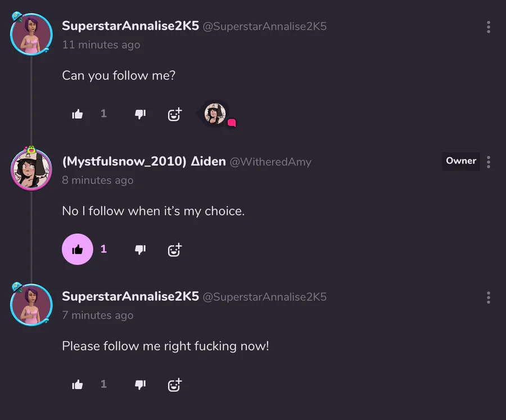Open SuperstarAnnalise2K5 avatar on last comment
The height and width of the screenshot is (420, 506).
coord(31,305)
